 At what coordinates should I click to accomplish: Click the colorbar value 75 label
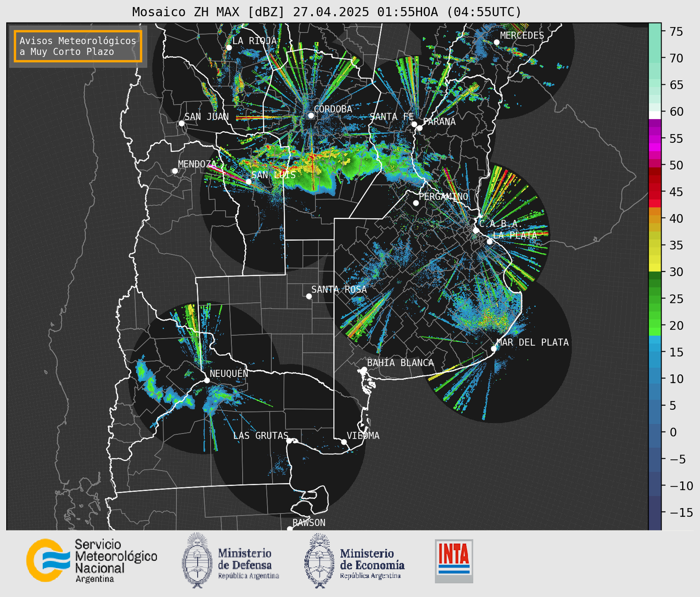coord(676,32)
